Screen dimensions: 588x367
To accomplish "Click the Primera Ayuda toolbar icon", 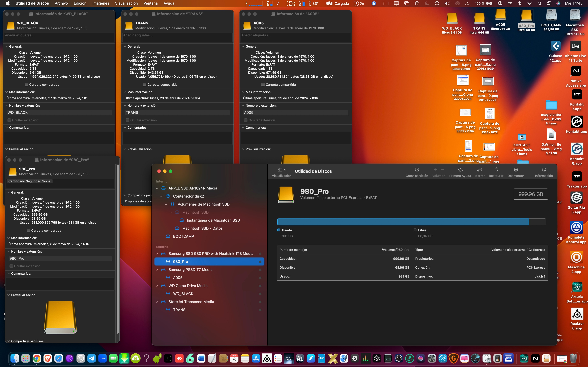I will click(460, 170).
